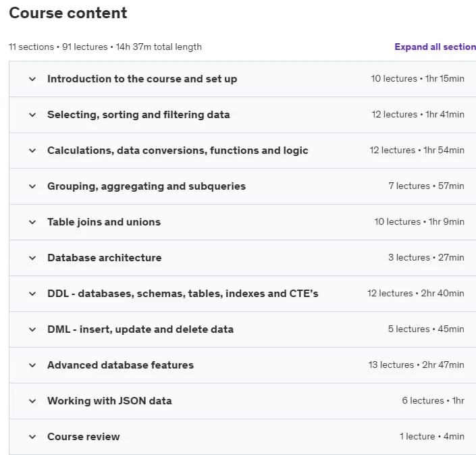Click the 12 lectures 2hr 40min label
This screenshot has width=476, height=455.
click(x=416, y=294)
